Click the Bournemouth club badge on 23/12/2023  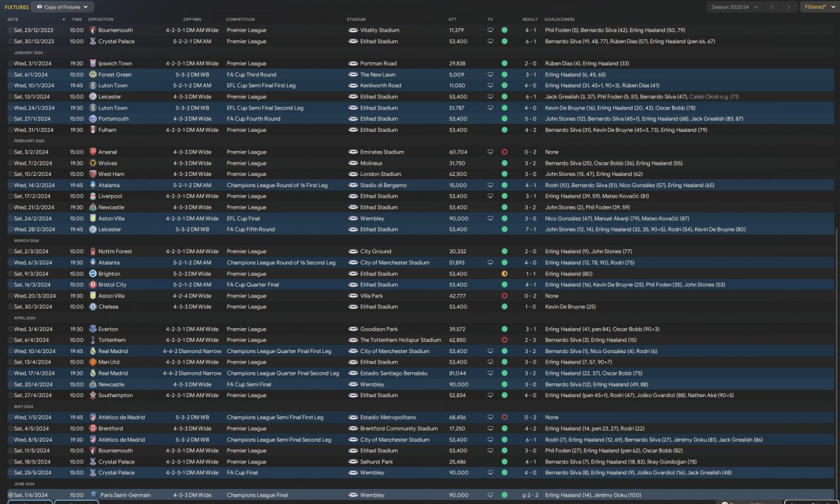tap(93, 30)
